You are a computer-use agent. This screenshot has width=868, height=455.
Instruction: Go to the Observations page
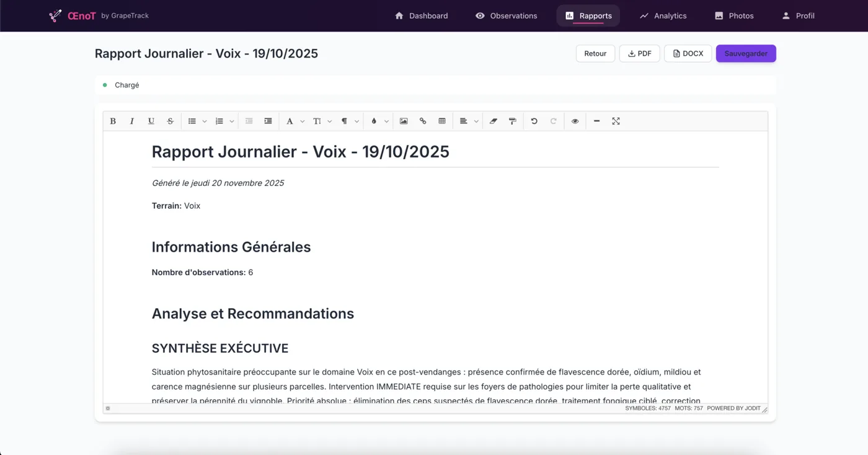coord(507,15)
